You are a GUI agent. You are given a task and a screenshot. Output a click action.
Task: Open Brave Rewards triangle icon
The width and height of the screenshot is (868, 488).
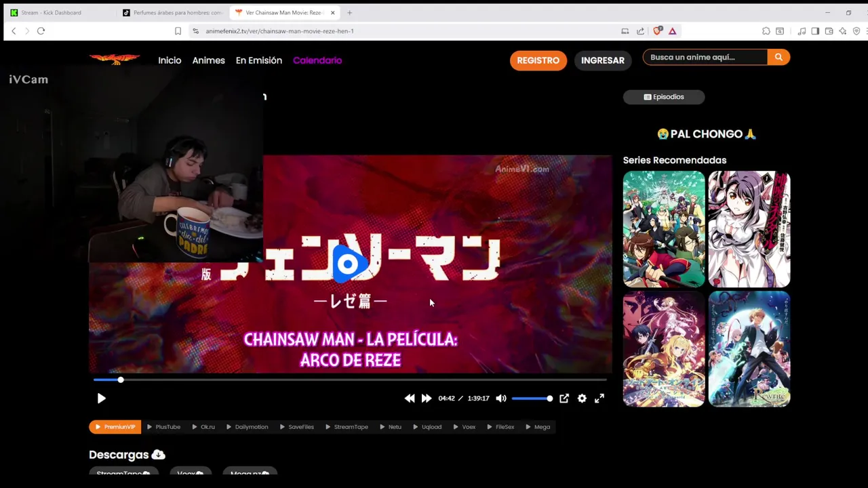(672, 31)
